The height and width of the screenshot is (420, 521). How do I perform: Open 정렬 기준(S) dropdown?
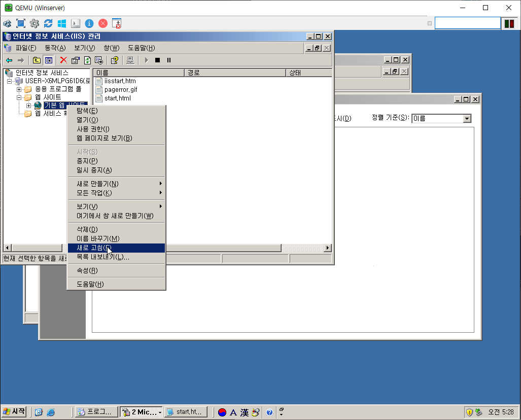[x=467, y=119]
